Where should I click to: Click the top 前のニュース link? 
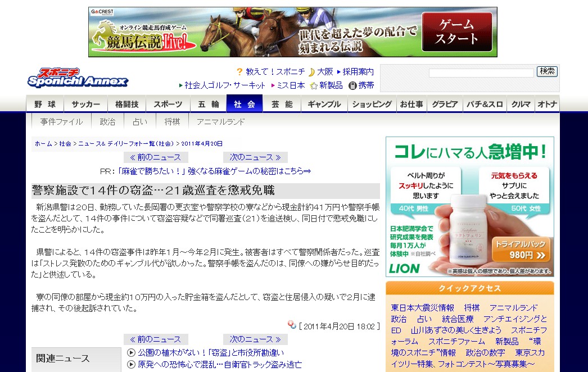(156, 157)
